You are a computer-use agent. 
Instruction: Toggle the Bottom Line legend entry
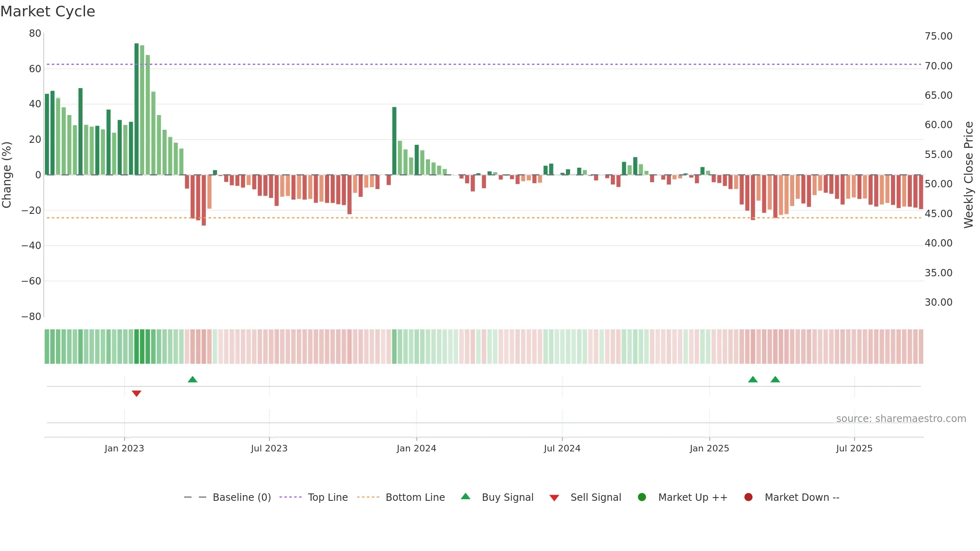point(401,497)
